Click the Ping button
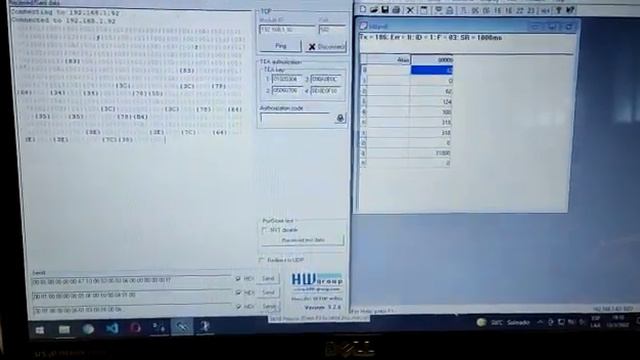The width and height of the screenshot is (640, 360). pos(280,46)
